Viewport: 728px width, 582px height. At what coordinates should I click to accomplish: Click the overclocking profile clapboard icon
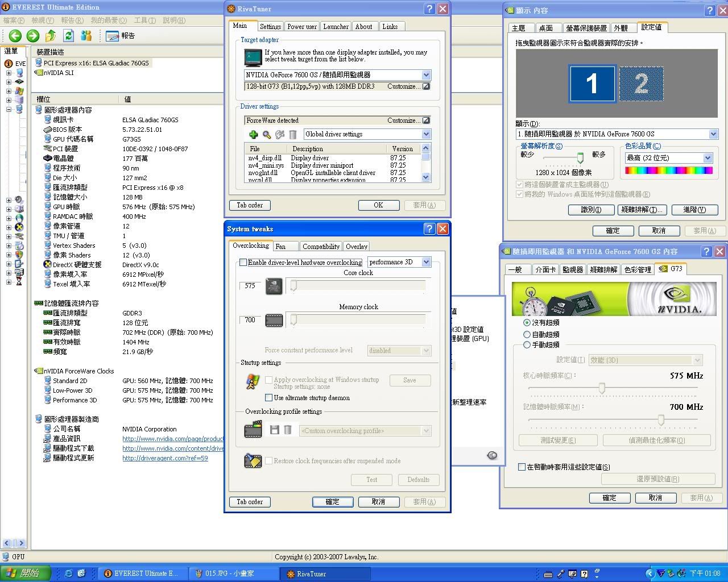pos(253,430)
